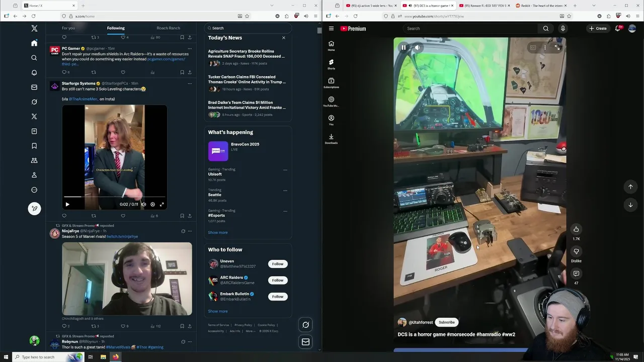This screenshot has height=362, width=644.
Task: Compose a new post with the feather button
Action: tap(34, 208)
